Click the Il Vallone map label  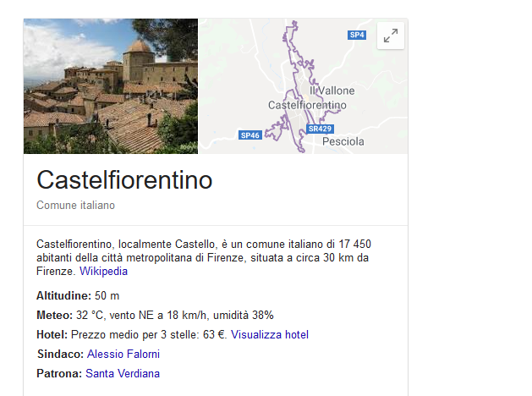click(332, 91)
